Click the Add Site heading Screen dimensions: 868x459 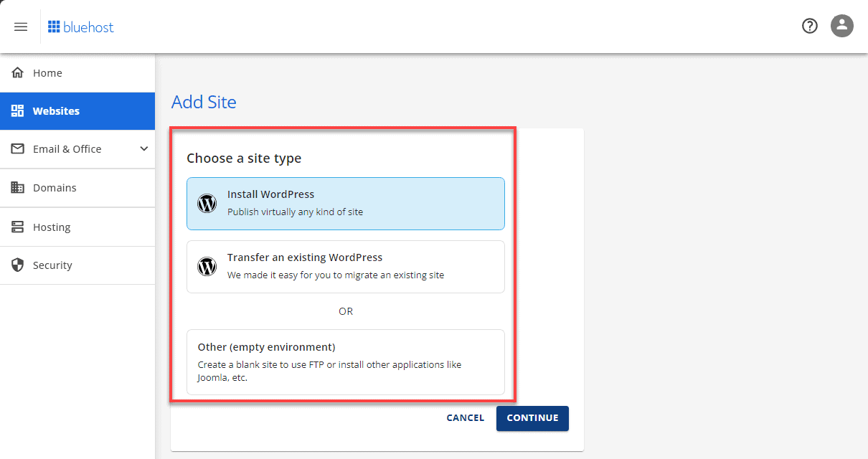[204, 102]
